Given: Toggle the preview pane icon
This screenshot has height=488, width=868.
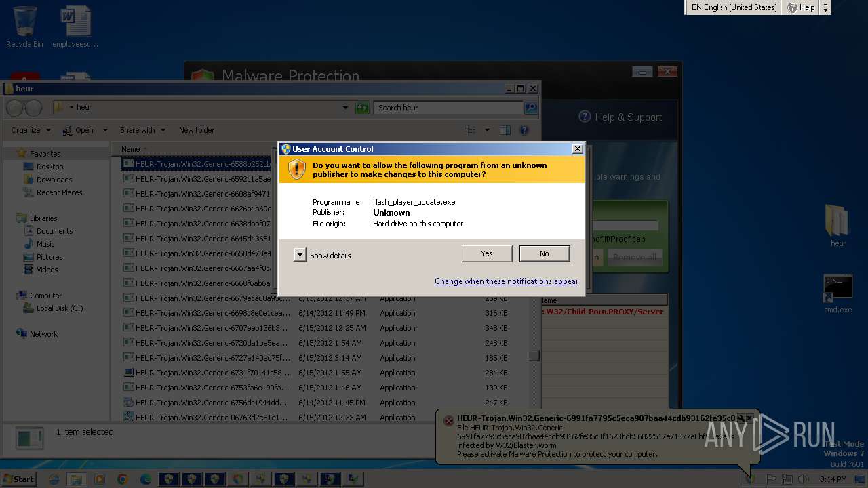Looking at the screenshot, I should click(505, 130).
